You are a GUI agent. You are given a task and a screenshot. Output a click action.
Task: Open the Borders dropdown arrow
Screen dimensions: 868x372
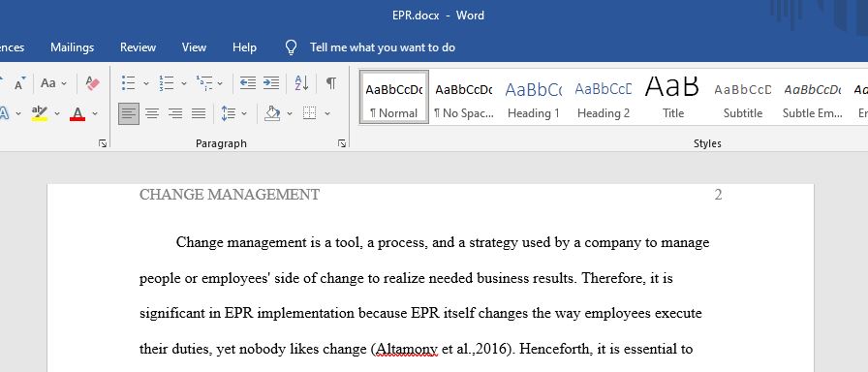(327, 113)
